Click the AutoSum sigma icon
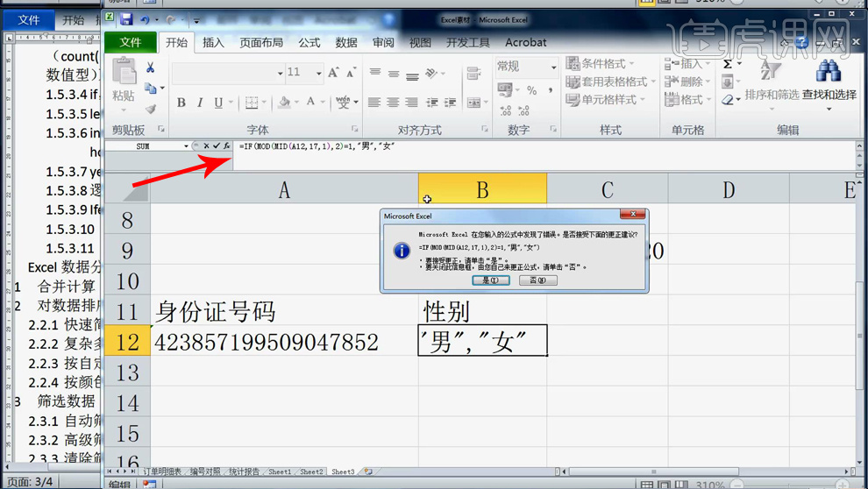 click(x=728, y=64)
